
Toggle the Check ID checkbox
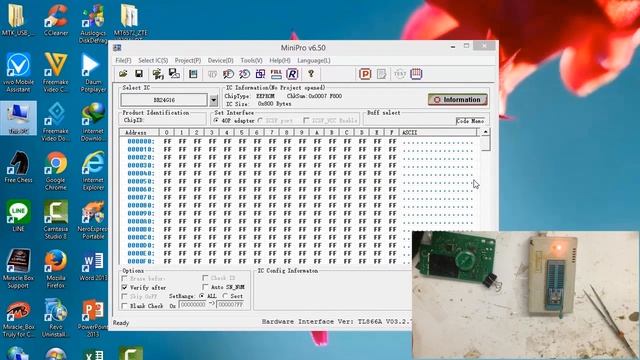point(205,278)
